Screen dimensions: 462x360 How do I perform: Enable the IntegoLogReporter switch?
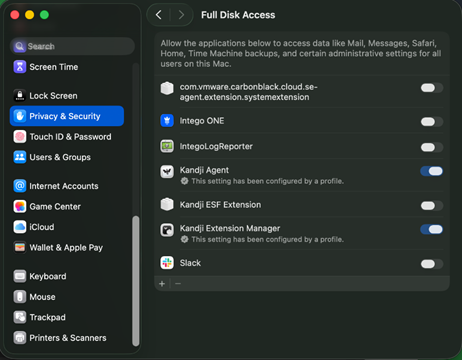[x=432, y=147]
